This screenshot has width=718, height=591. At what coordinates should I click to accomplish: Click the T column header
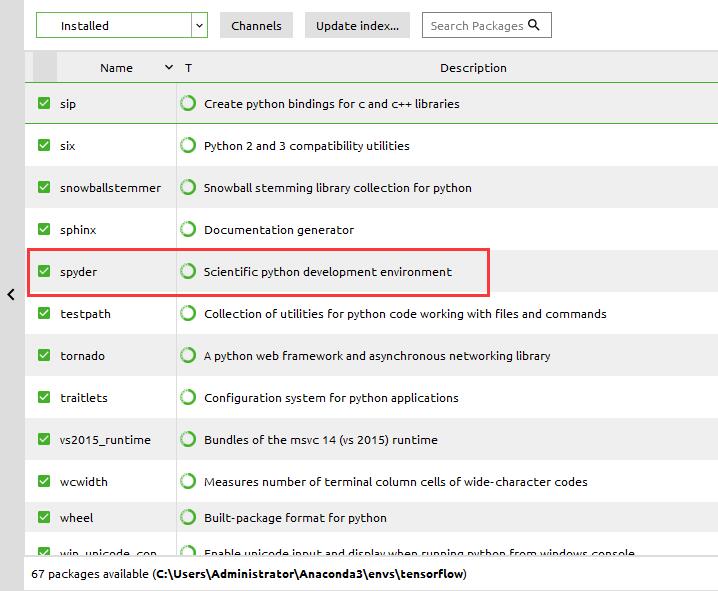pyautogui.click(x=188, y=68)
